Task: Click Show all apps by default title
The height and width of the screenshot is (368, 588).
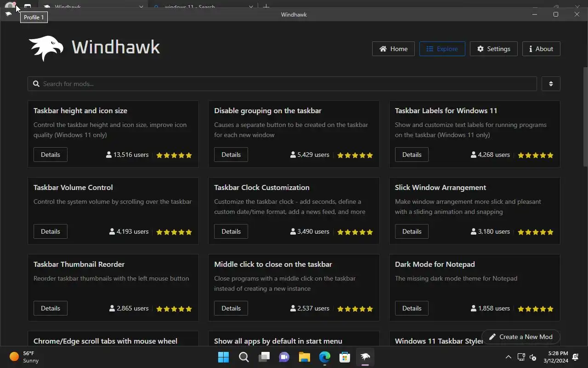Action: point(278,341)
